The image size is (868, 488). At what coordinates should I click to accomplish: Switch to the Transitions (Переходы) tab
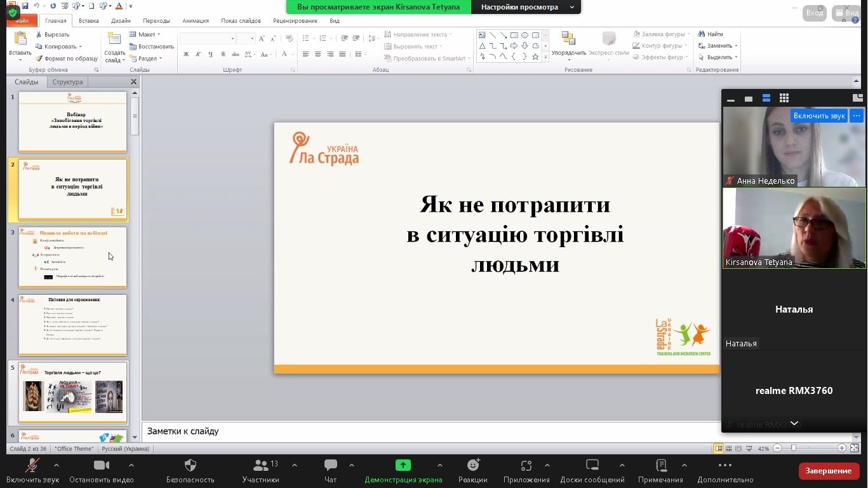pos(156,21)
